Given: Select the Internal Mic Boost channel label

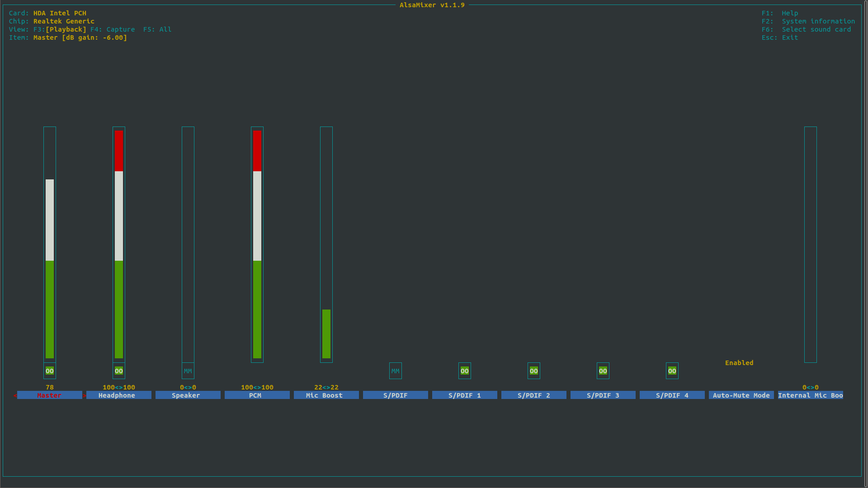Looking at the screenshot, I should (810, 395).
